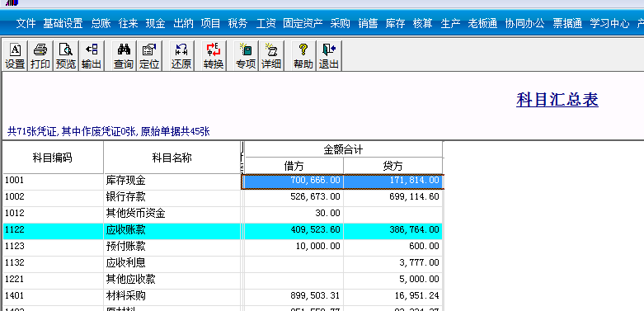Select credit amount 171,814.00
This screenshot has width=644, height=311.
[393, 181]
